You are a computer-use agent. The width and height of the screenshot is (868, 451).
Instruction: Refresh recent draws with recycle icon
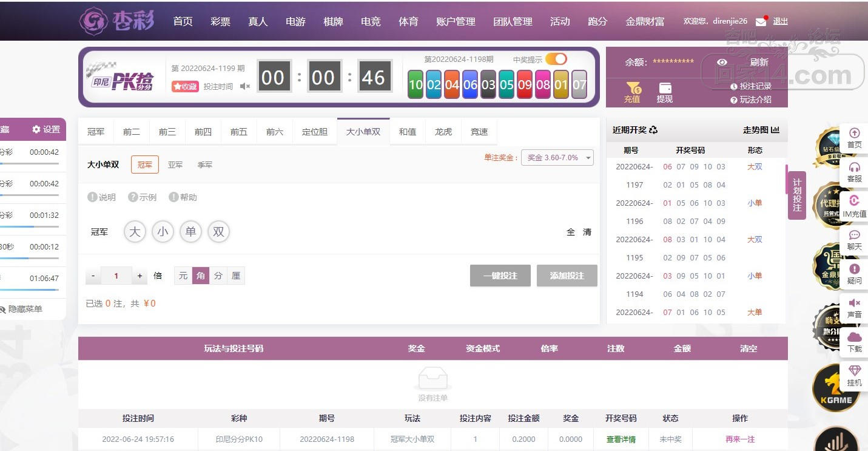(653, 130)
